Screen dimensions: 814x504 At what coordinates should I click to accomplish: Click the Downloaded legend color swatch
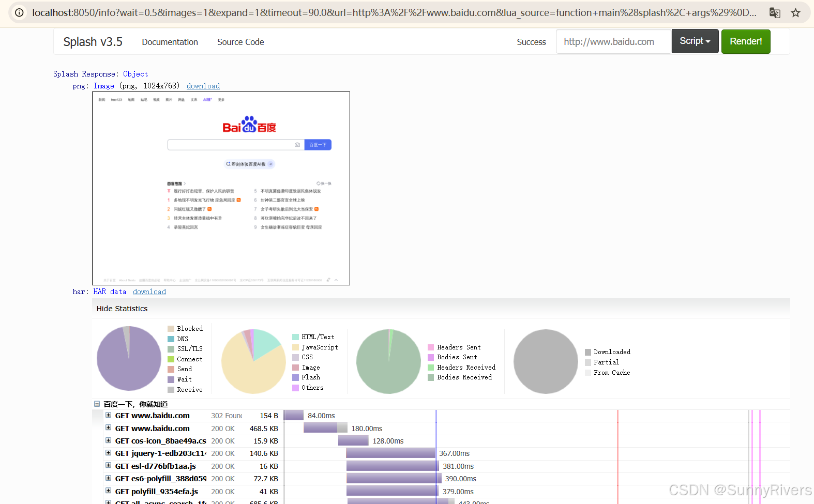click(x=588, y=352)
